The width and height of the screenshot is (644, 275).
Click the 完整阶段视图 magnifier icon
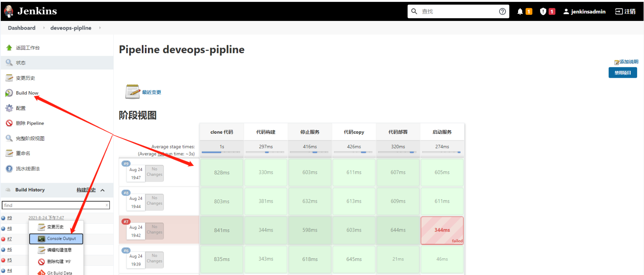click(9, 138)
